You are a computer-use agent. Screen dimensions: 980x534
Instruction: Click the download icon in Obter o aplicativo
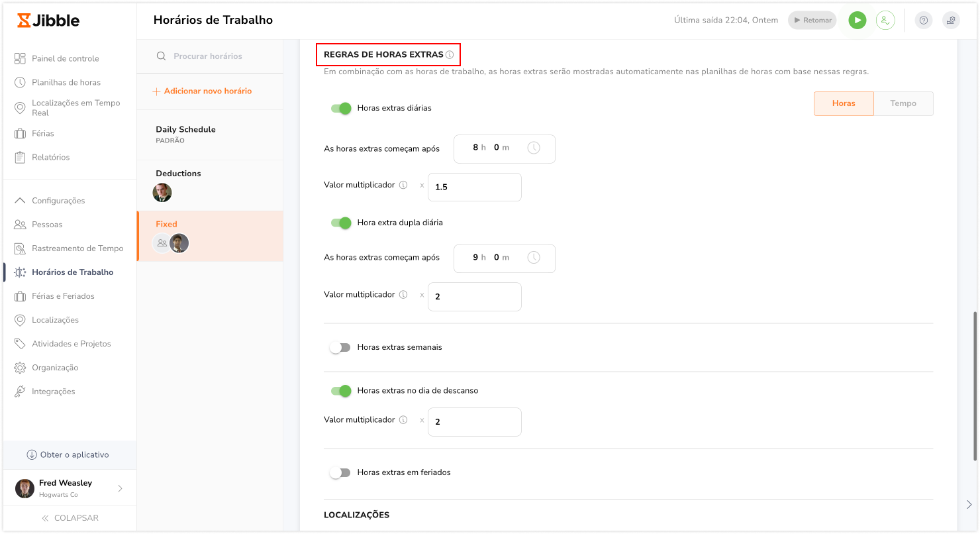pos(31,454)
